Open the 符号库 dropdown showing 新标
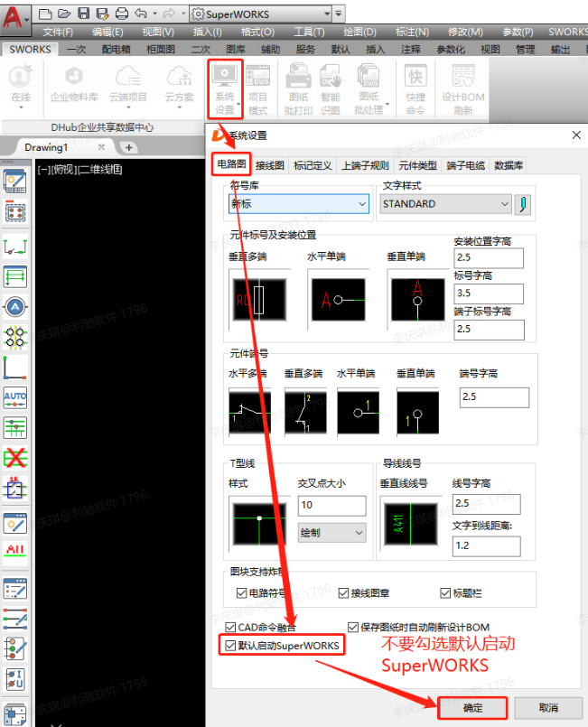The width and height of the screenshot is (588, 727). click(x=299, y=204)
